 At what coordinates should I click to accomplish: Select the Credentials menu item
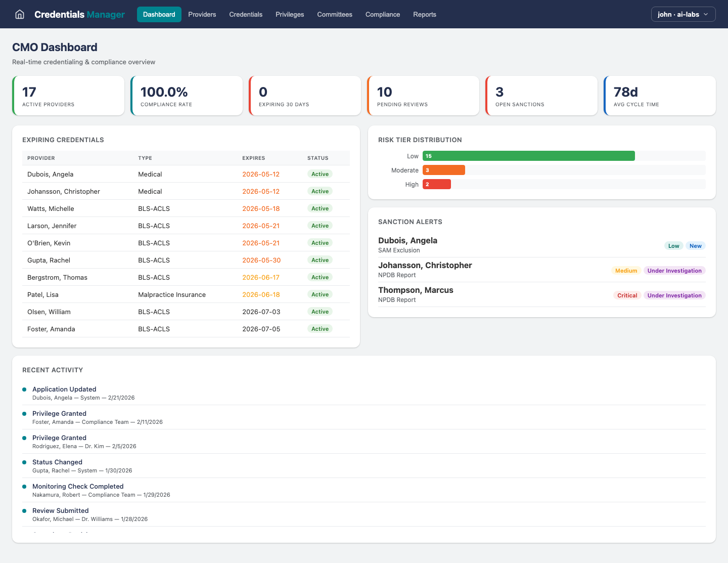click(x=246, y=14)
